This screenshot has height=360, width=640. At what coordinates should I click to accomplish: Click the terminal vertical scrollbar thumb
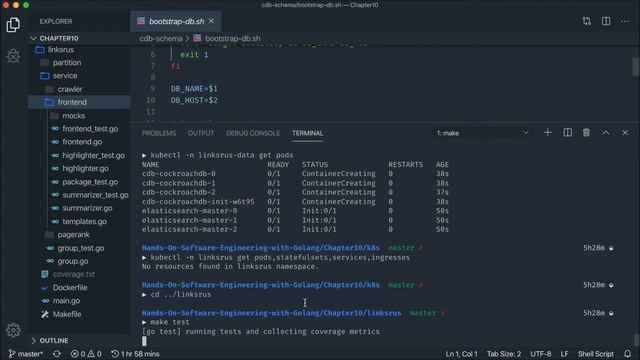636,339
